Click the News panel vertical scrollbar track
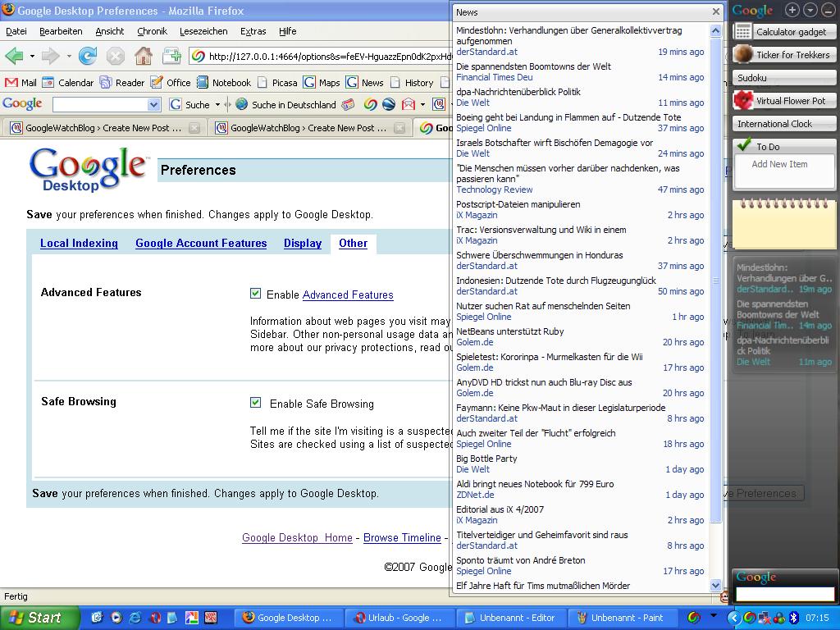The height and width of the screenshot is (630, 840). pyautogui.click(x=715, y=550)
